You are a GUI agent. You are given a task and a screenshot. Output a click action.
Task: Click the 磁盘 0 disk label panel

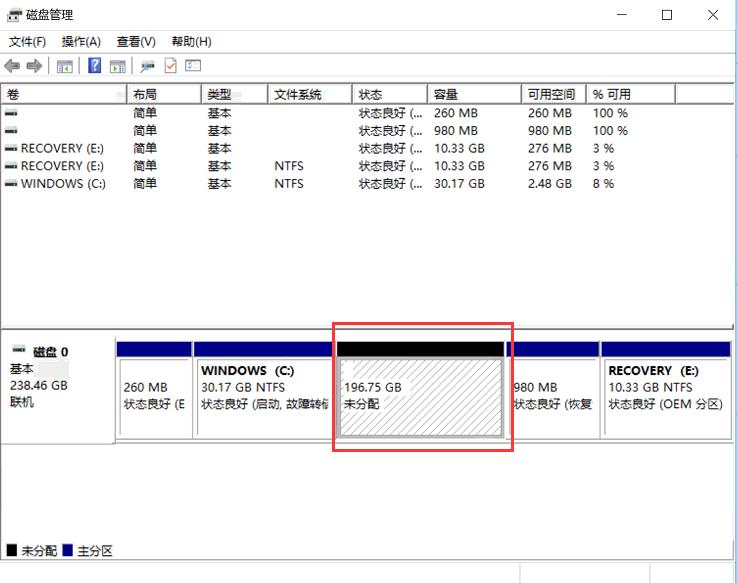click(58, 390)
